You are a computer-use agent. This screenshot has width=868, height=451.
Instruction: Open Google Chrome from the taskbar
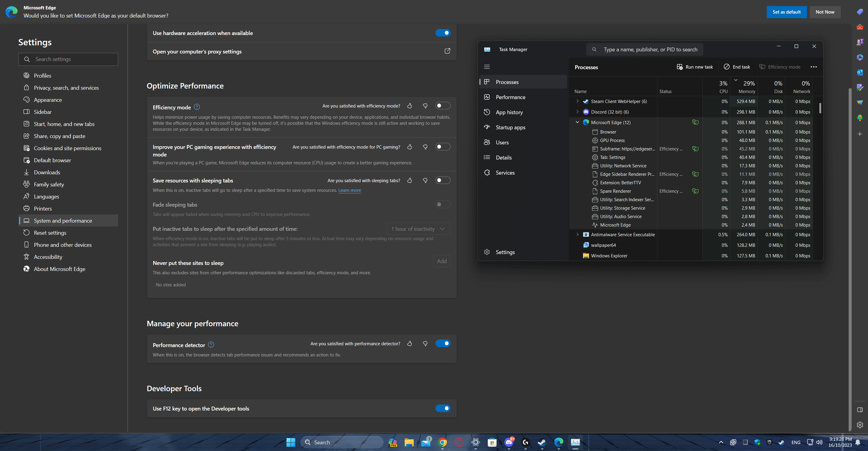(x=442, y=442)
